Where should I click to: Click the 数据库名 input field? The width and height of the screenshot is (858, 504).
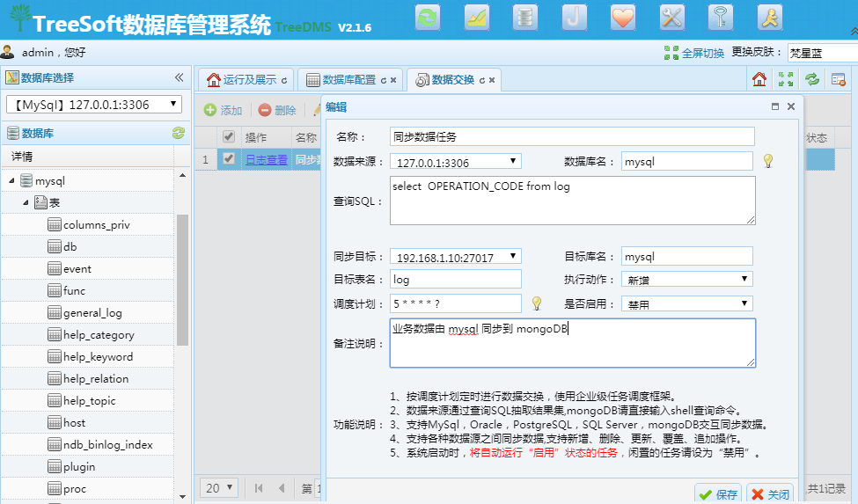(687, 161)
